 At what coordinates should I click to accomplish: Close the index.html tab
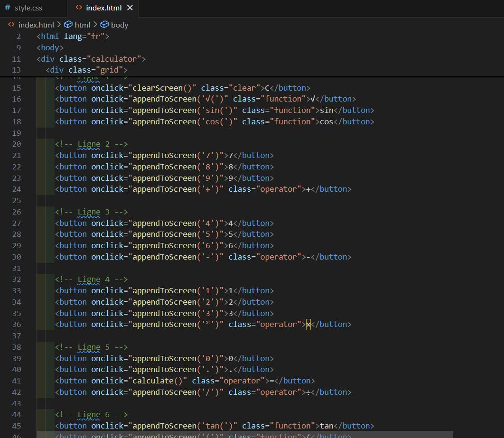pyautogui.click(x=130, y=8)
